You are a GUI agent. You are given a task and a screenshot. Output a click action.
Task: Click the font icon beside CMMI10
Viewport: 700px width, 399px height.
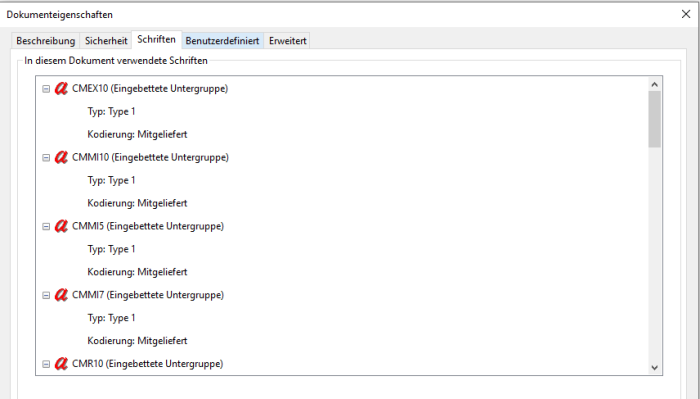[61, 157]
